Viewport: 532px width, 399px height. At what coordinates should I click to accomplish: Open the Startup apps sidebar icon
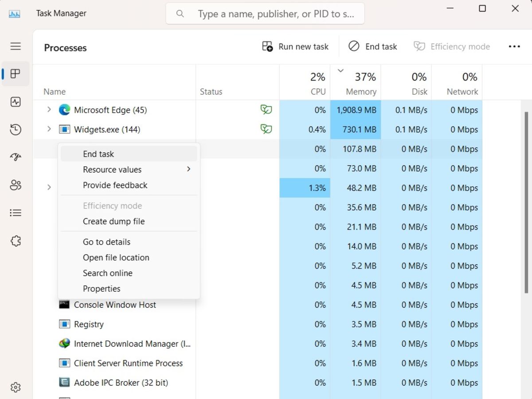16,157
